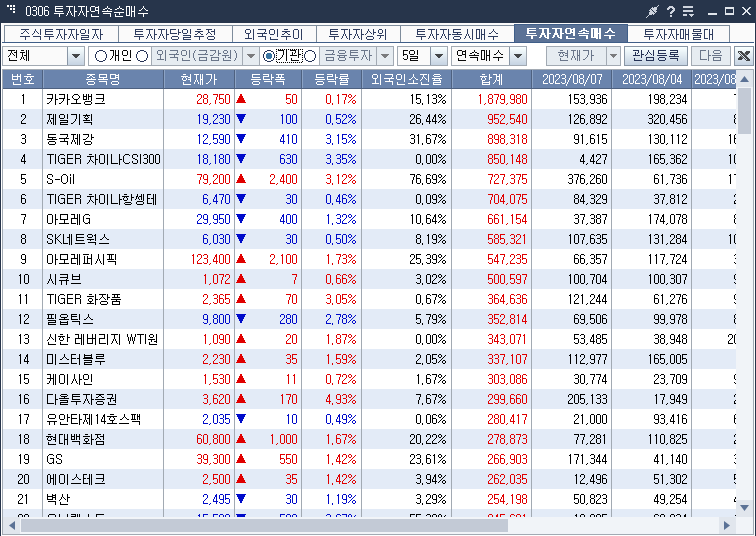756x536 pixels.
Task: Select the 다올투자증권 stock name
Action: pyautogui.click(x=81, y=399)
